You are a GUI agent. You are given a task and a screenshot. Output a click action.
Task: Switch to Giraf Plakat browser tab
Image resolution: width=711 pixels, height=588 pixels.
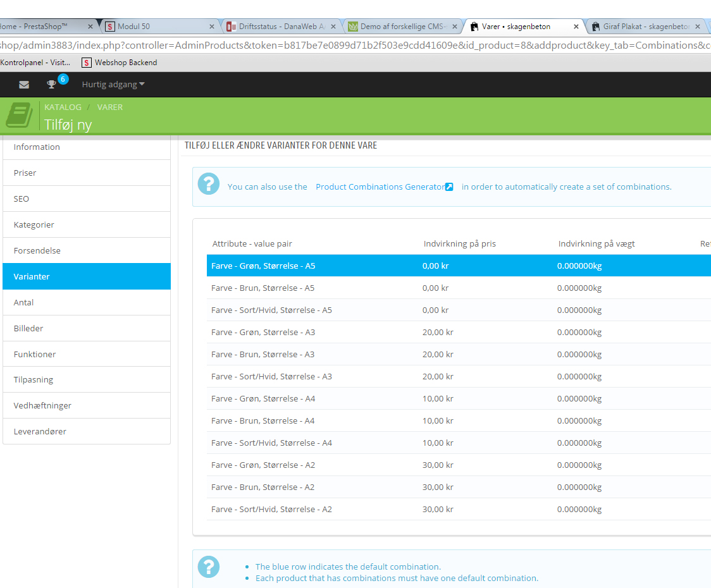(645, 27)
